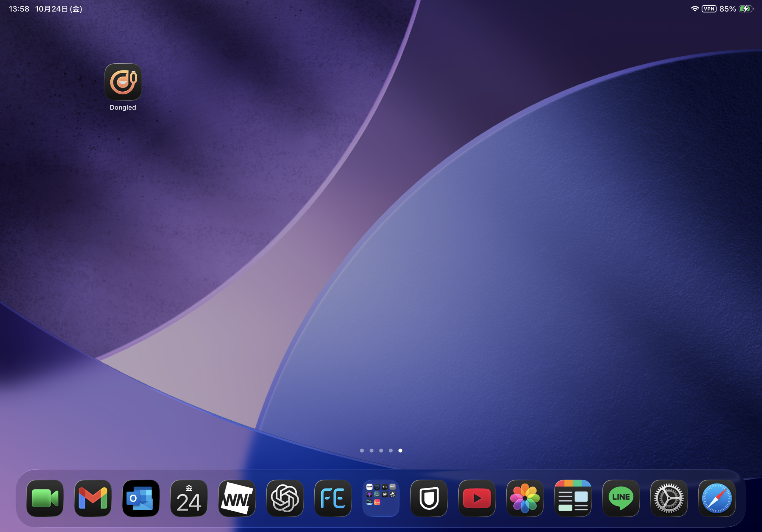Open the streaming apps folder in the dock

pos(381,498)
